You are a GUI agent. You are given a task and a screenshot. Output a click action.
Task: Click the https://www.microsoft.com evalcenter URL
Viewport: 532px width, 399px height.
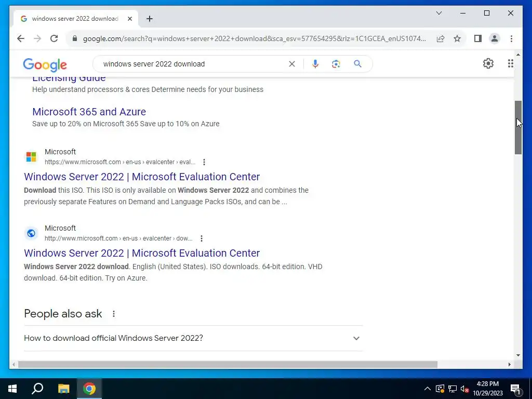tap(120, 162)
